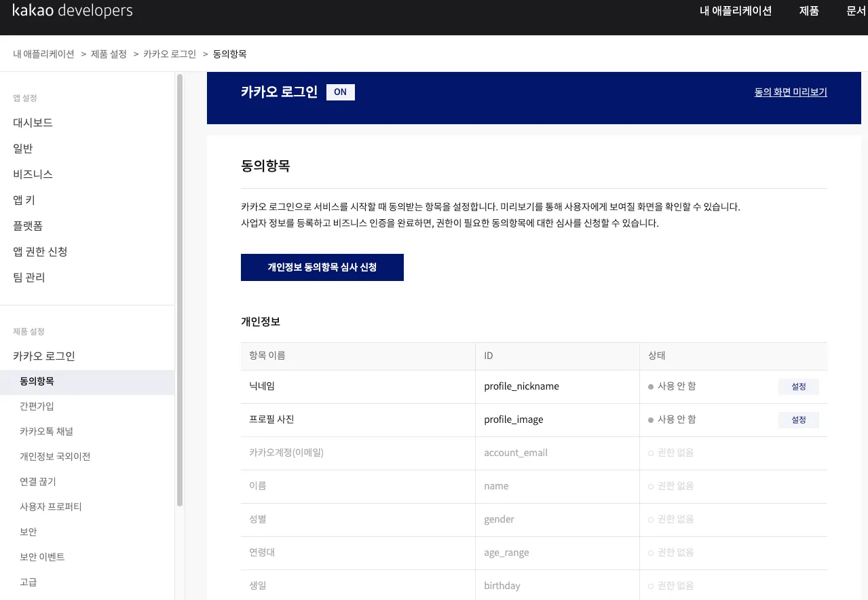Select 동의항목 sidebar submenu

coord(87,381)
